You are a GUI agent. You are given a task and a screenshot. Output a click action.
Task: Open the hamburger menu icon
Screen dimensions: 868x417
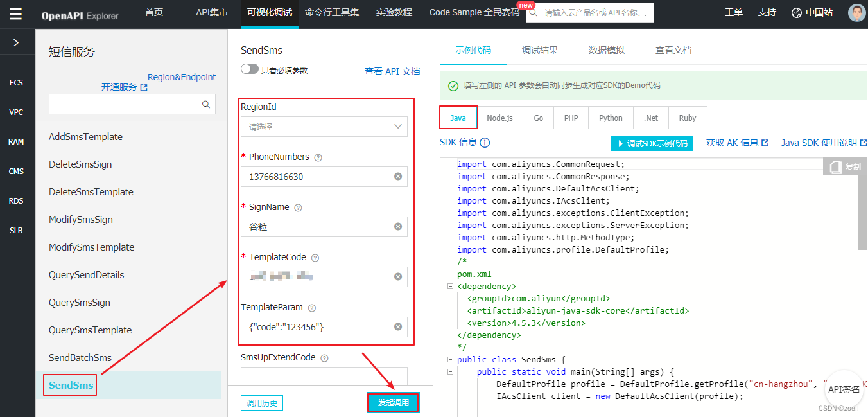click(16, 13)
